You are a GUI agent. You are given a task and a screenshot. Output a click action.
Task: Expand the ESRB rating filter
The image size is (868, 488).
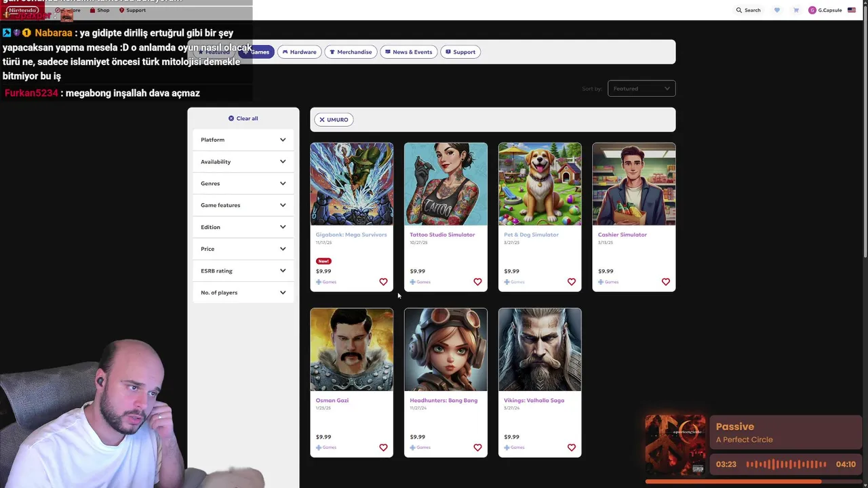point(243,270)
